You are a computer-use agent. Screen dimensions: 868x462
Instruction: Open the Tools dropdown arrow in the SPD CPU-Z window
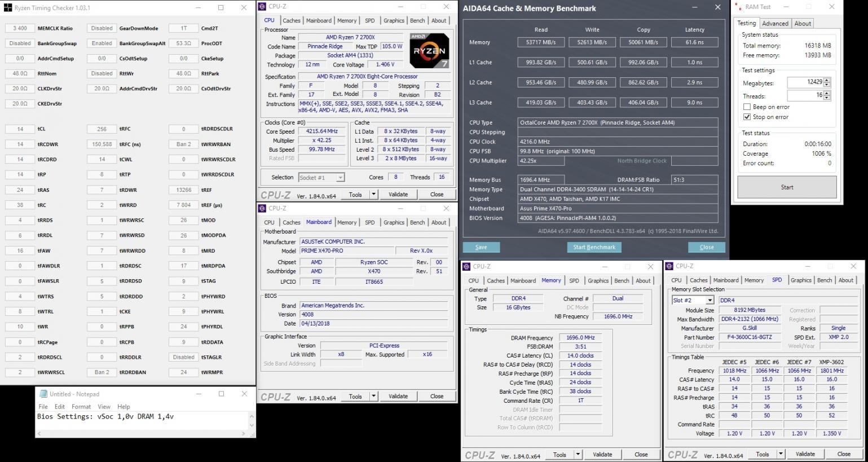click(x=781, y=454)
